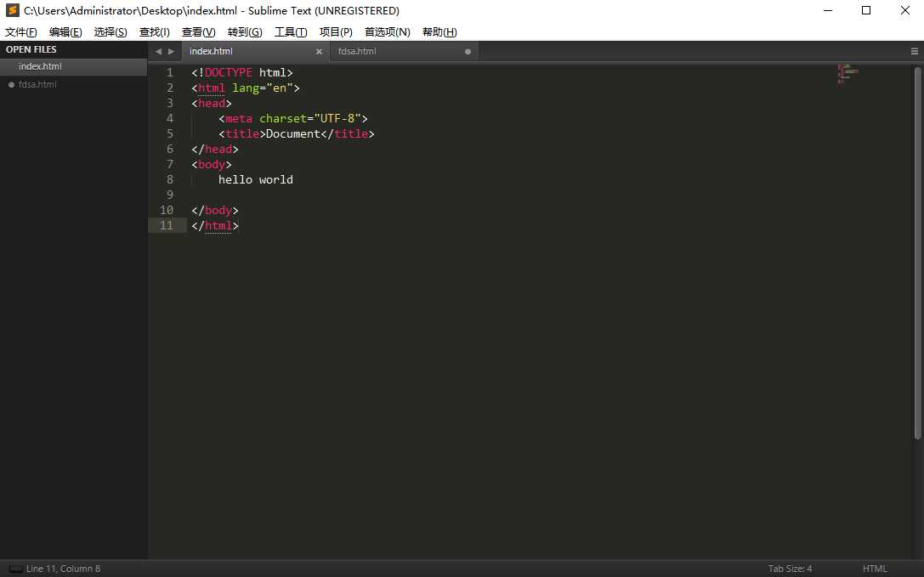The image size is (924, 577).
Task: Click line number 5 in gutter
Action: tap(170, 133)
